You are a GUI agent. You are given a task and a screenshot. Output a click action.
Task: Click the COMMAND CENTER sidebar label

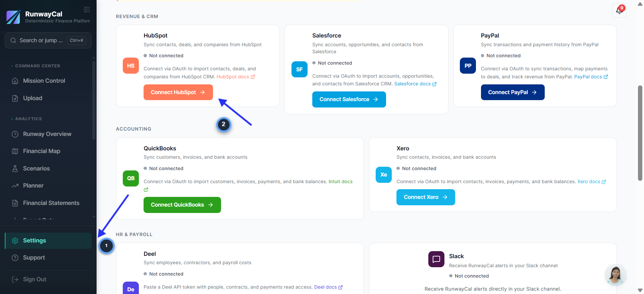tap(38, 66)
